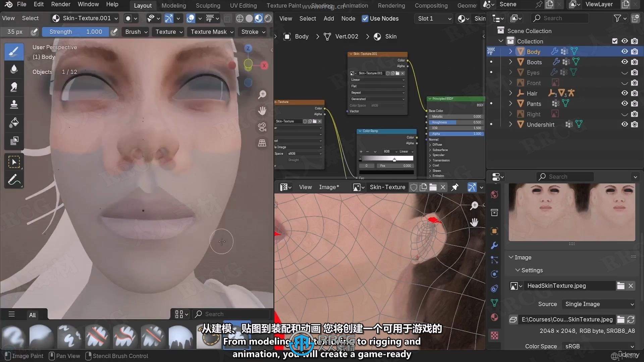644x362 pixels.
Task: Open Color Space sRGB dropdown
Action: tap(599, 346)
